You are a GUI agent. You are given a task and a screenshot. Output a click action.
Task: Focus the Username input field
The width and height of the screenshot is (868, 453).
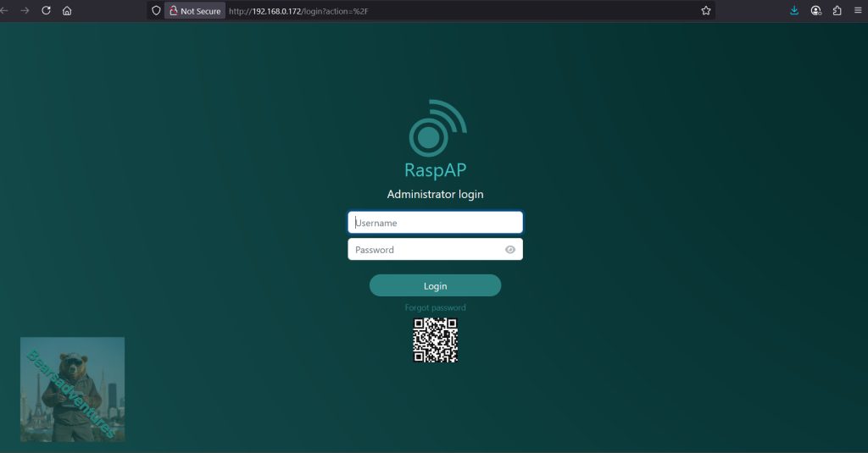(x=435, y=223)
